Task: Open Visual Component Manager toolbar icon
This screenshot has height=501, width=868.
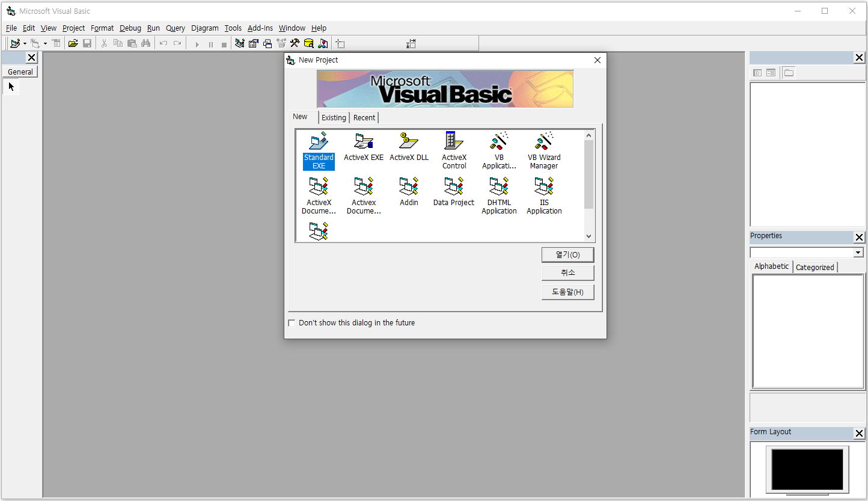Action: (323, 43)
